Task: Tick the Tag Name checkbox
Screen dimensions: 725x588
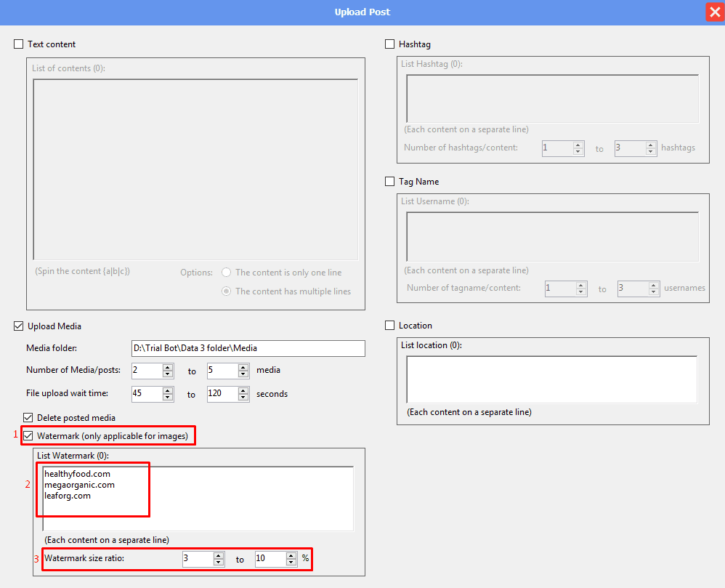Action: click(390, 182)
